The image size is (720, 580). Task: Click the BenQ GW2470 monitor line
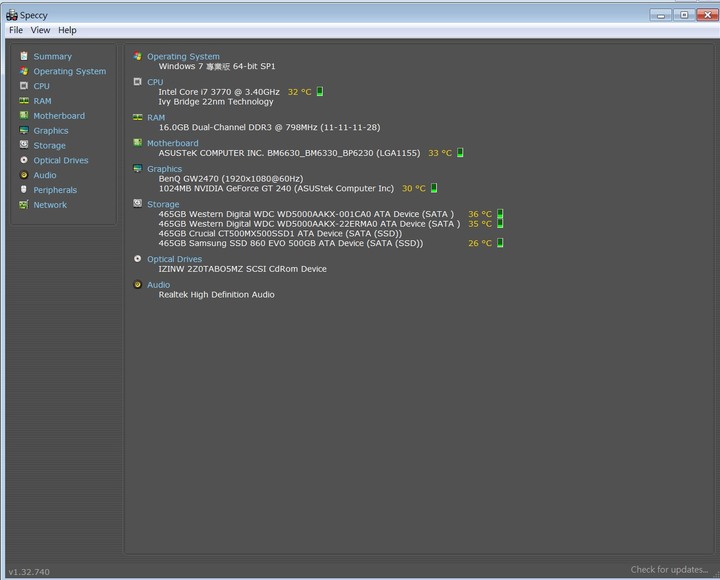coord(231,179)
